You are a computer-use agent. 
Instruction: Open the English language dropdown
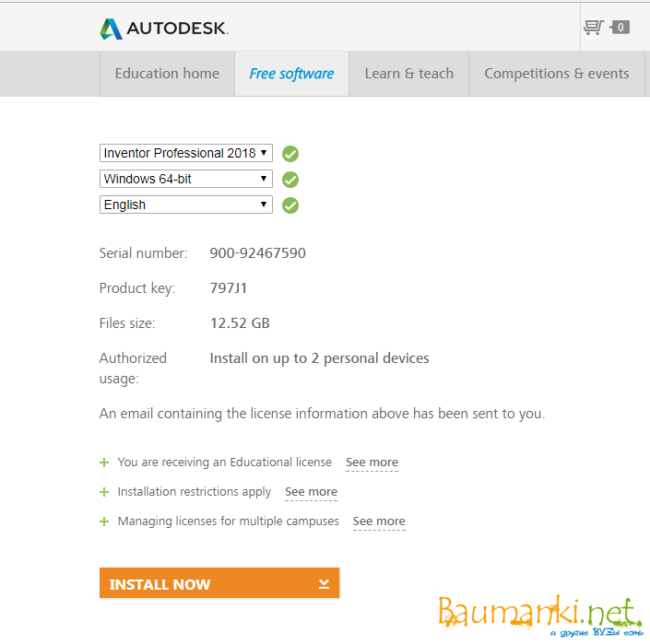pyautogui.click(x=186, y=205)
